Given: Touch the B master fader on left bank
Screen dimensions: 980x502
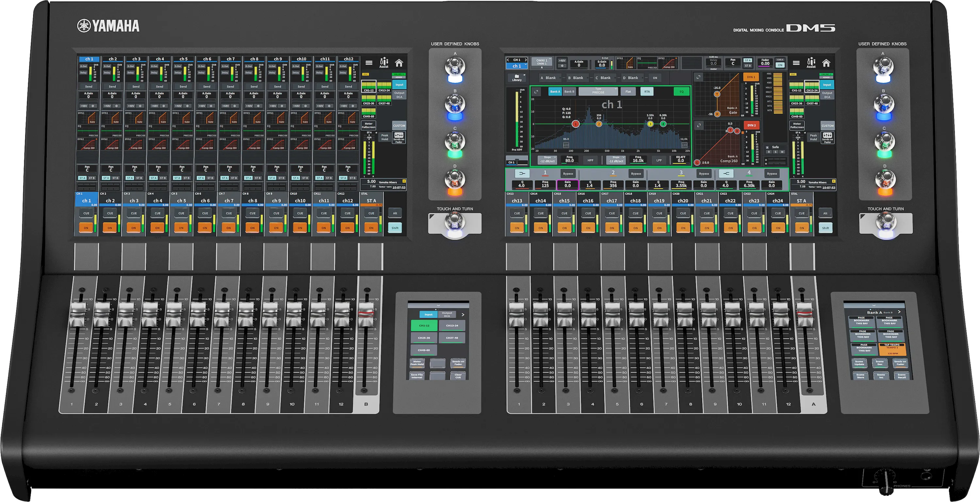Looking at the screenshot, I should (x=366, y=315).
